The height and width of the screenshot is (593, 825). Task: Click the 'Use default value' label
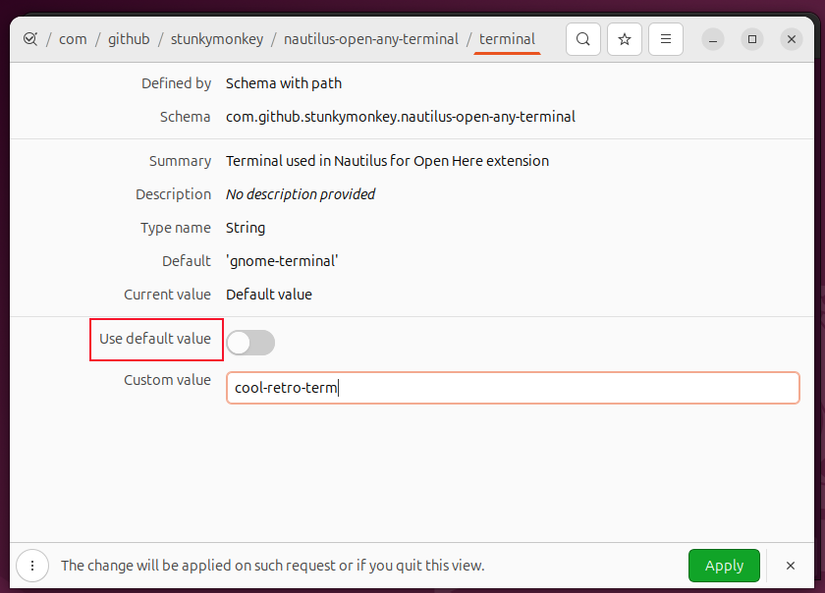point(155,339)
